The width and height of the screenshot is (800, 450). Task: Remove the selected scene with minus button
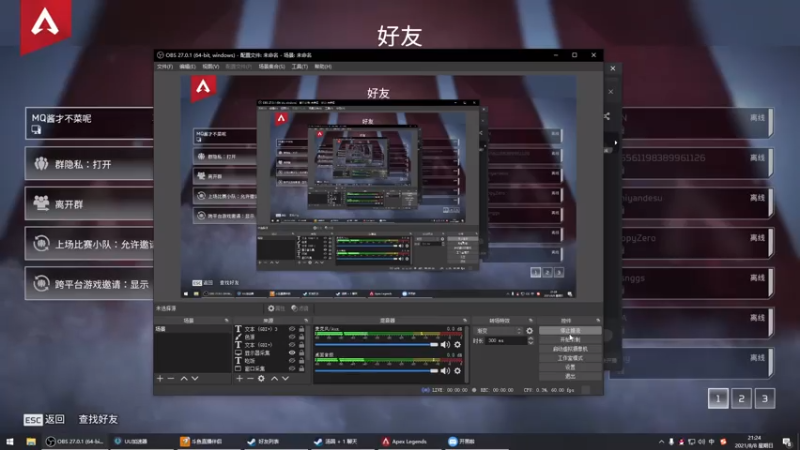click(x=171, y=379)
